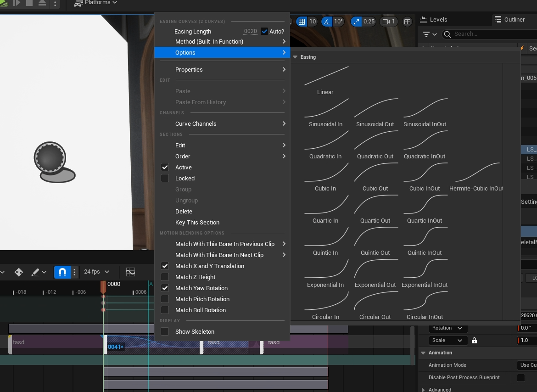Open the sections Edit submenu
This screenshot has width=537, height=392.
pos(222,145)
